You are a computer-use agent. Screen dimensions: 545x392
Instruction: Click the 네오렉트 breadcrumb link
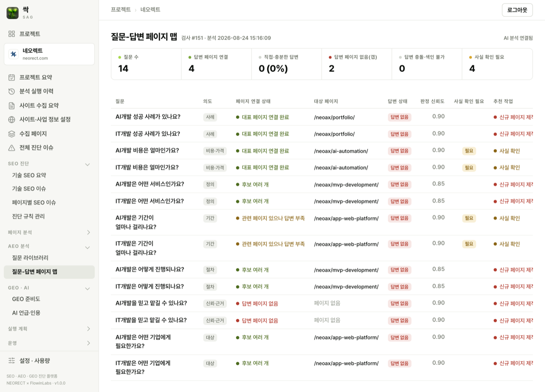(150, 10)
